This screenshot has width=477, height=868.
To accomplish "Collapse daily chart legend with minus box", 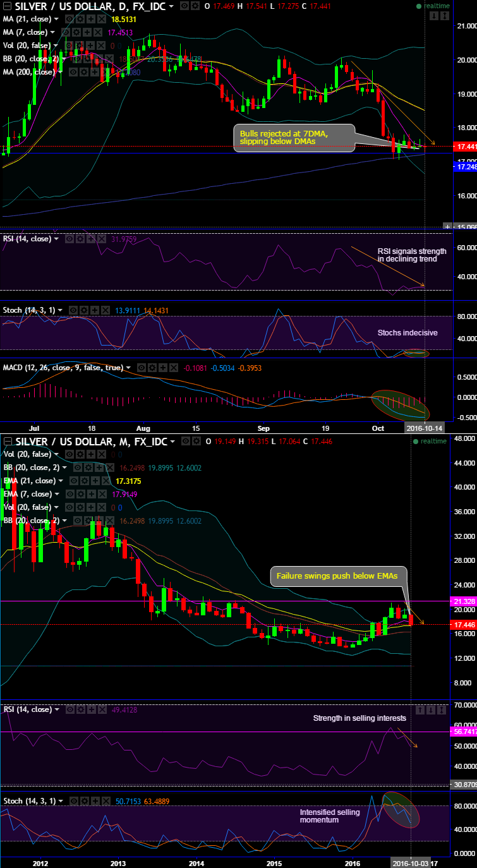I will [x=7, y=6].
